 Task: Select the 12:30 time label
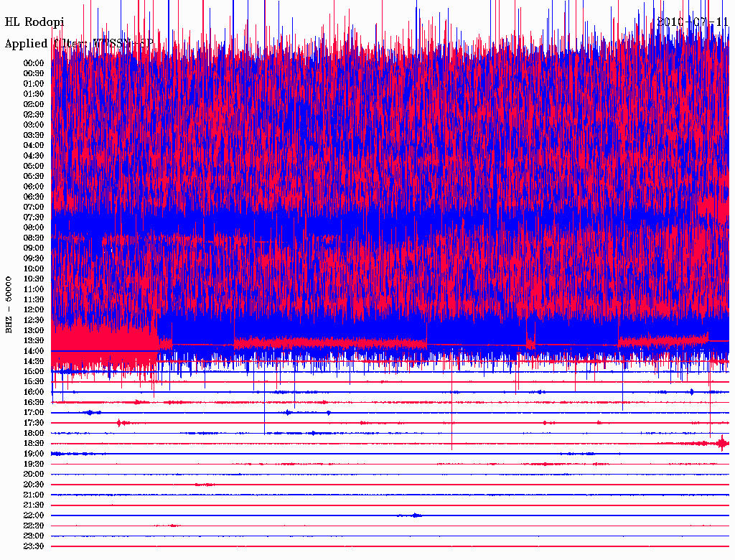pos(34,320)
